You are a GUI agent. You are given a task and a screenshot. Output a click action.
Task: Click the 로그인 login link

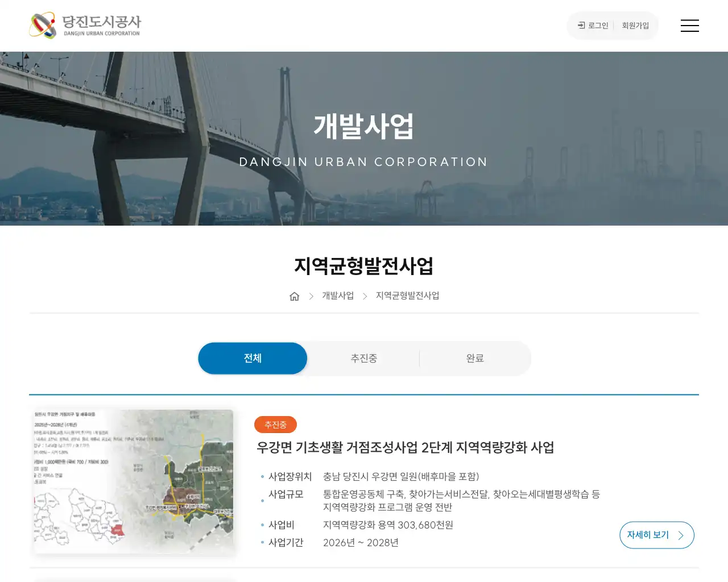pos(593,26)
